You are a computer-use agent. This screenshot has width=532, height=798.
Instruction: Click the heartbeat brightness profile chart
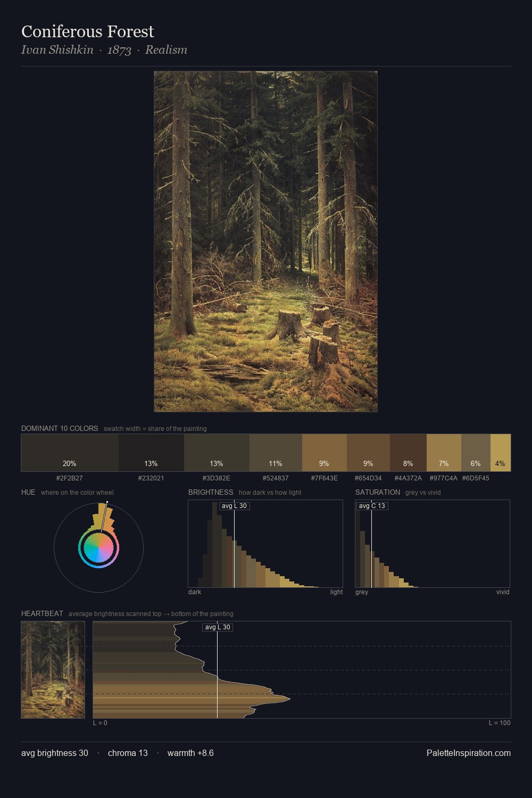click(x=302, y=670)
